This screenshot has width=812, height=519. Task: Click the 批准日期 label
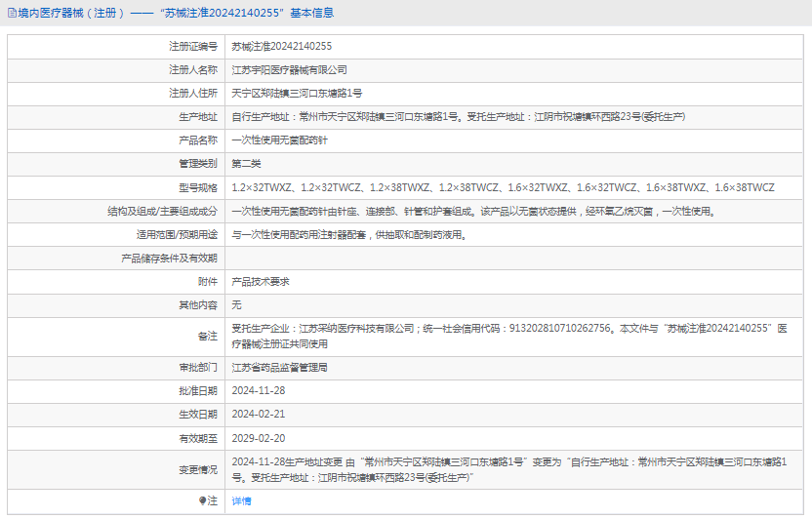click(198, 391)
